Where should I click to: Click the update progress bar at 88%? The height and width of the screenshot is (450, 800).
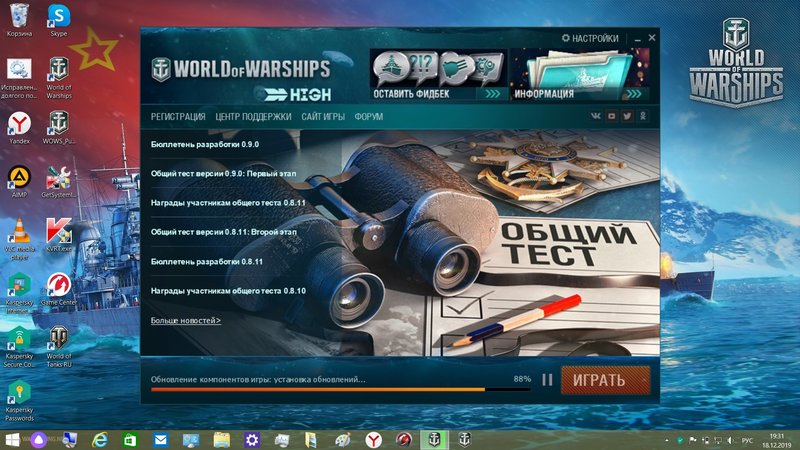pyautogui.click(x=340, y=389)
